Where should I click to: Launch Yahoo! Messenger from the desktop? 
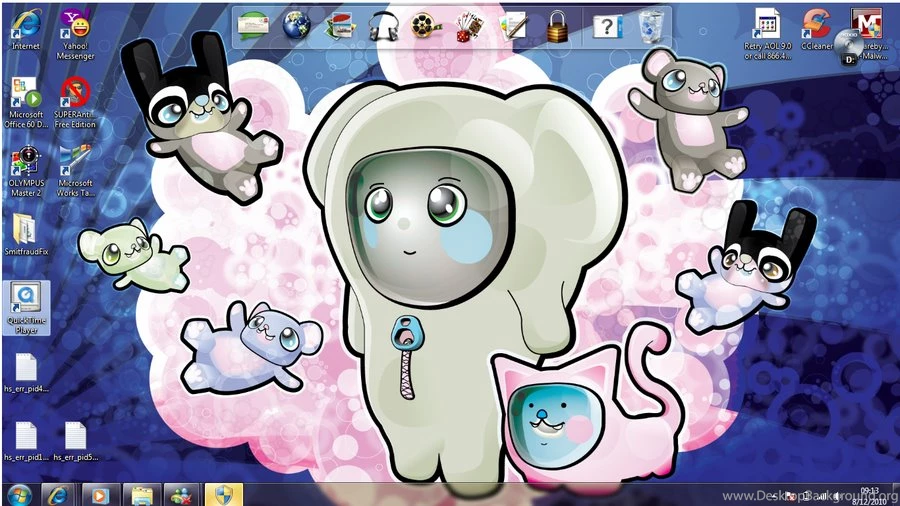(75, 25)
